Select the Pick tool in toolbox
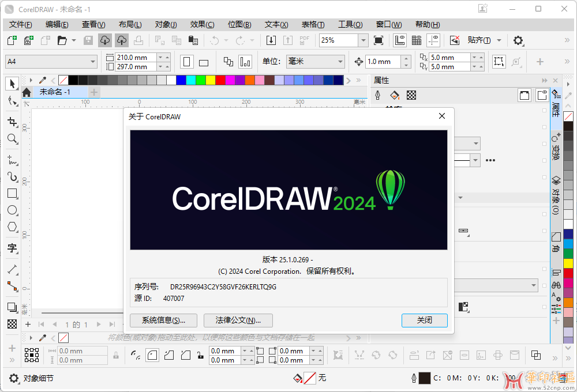Viewport: 577px width, 392px height. [x=12, y=84]
